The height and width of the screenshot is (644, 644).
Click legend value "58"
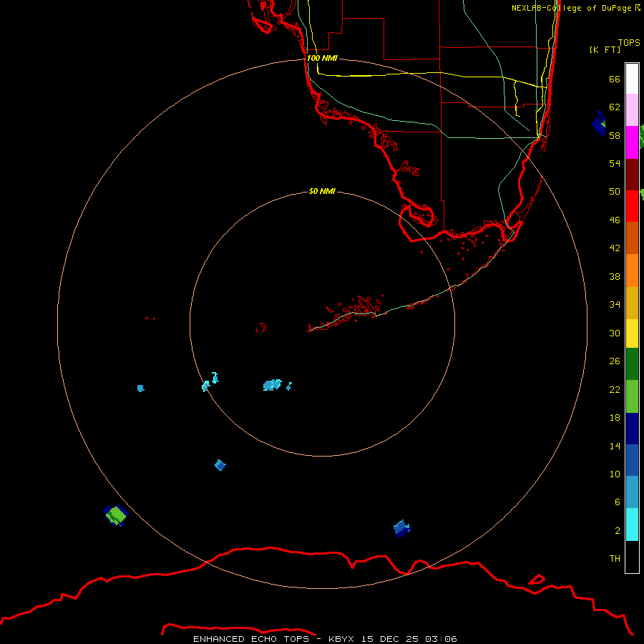point(615,135)
